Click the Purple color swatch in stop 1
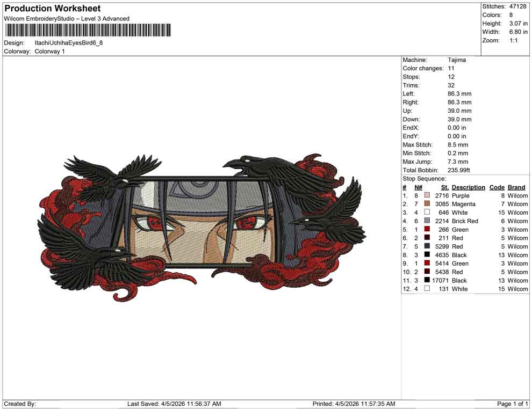Image resolution: width=532 pixels, height=409 pixels. pos(427,195)
